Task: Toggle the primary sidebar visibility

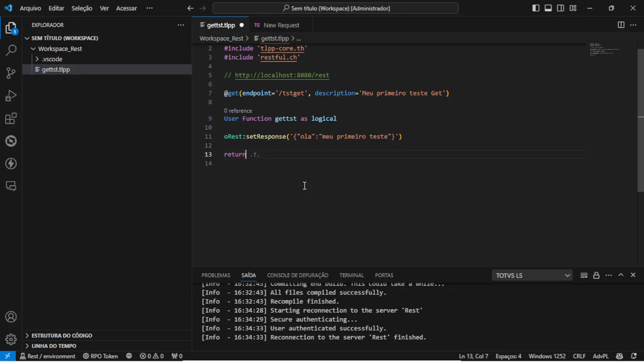Action: tap(536, 8)
